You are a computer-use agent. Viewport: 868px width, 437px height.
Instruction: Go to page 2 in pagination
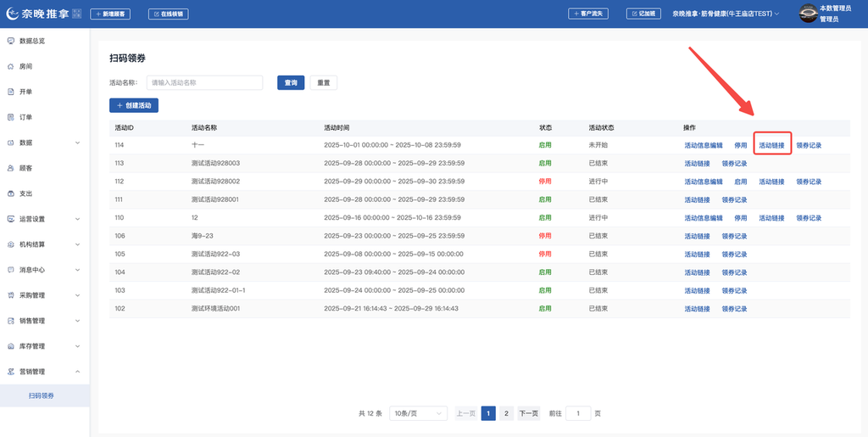pos(506,413)
